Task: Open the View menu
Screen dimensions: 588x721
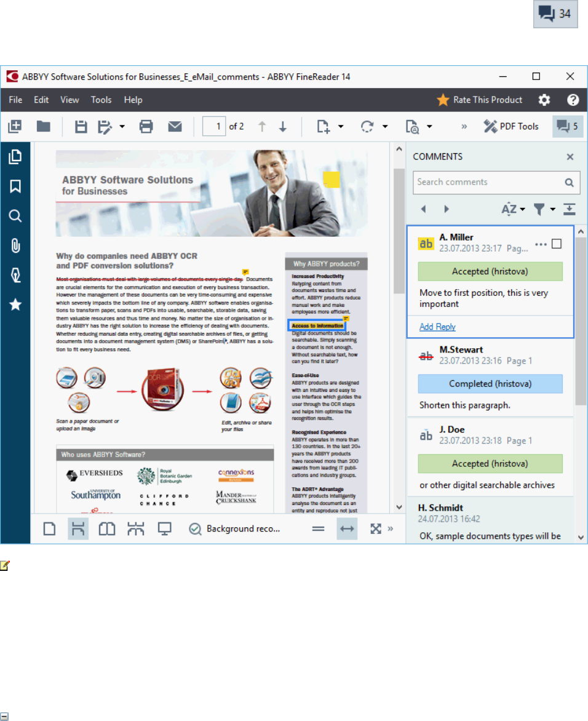Action: 70,100
